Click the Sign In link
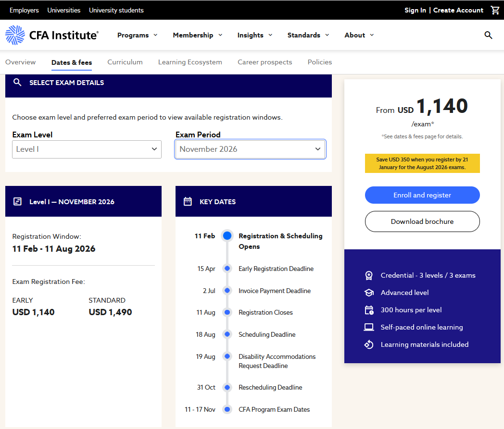 (x=415, y=10)
